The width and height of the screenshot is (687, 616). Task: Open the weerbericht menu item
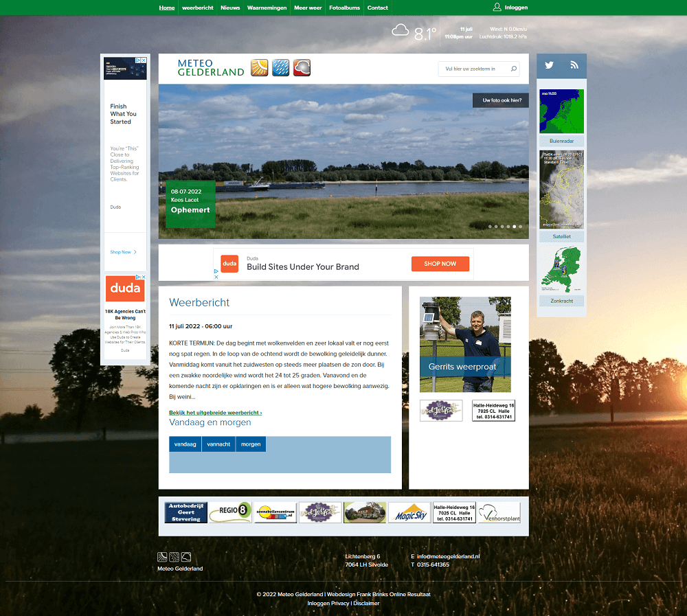pos(198,8)
